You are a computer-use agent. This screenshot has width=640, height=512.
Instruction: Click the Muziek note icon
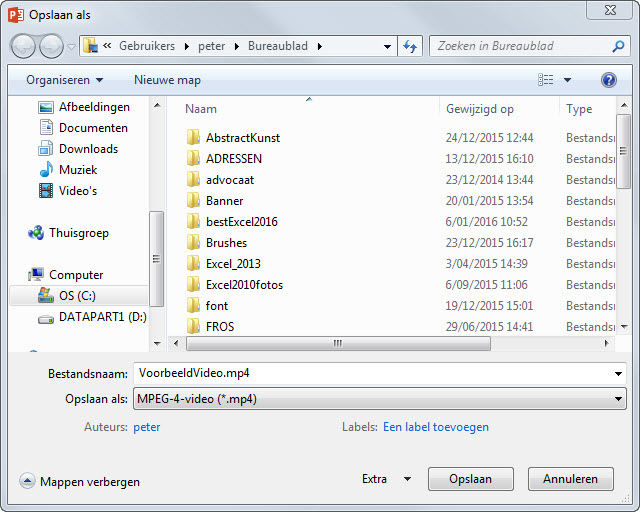(46, 169)
